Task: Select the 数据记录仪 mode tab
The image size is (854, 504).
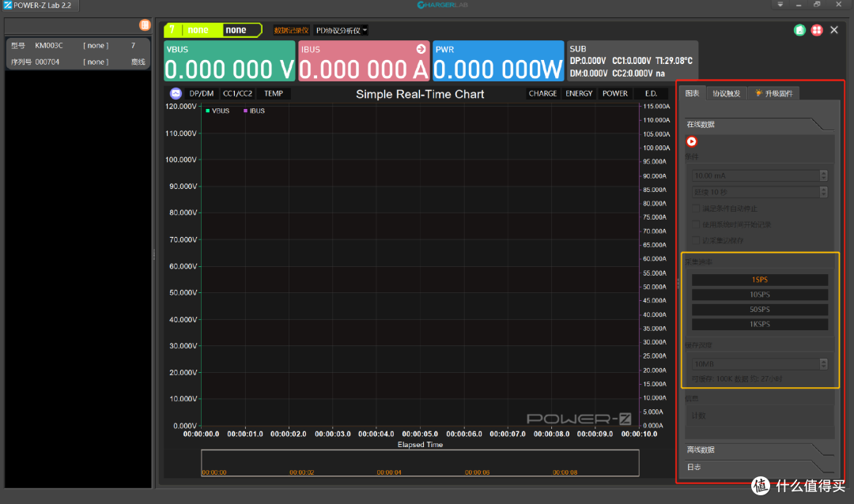Action: tap(291, 31)
